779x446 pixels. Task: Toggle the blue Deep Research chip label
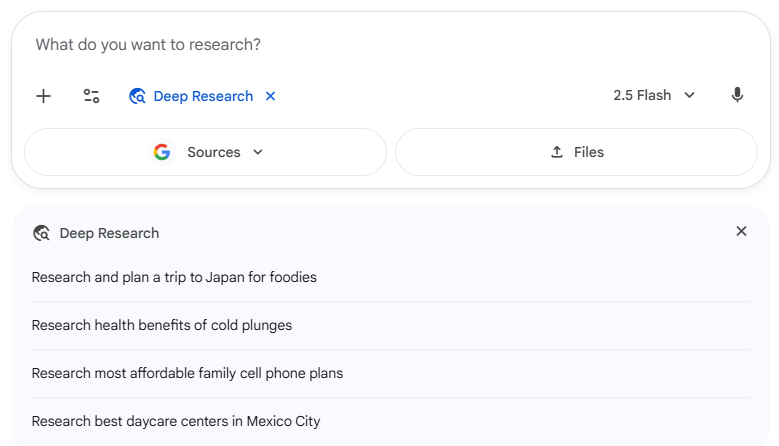point(203,96)
